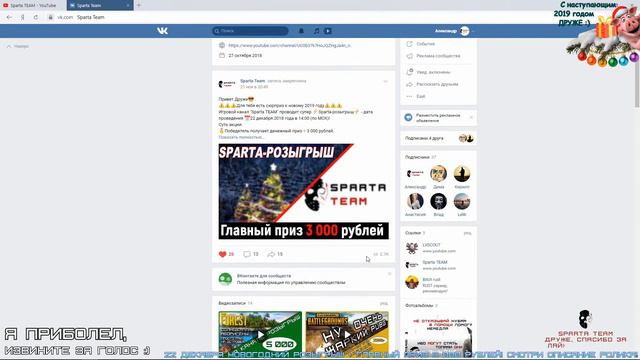Open the Yandex icon in the address bar
This screenshot has height=360, width=640.
22,17
